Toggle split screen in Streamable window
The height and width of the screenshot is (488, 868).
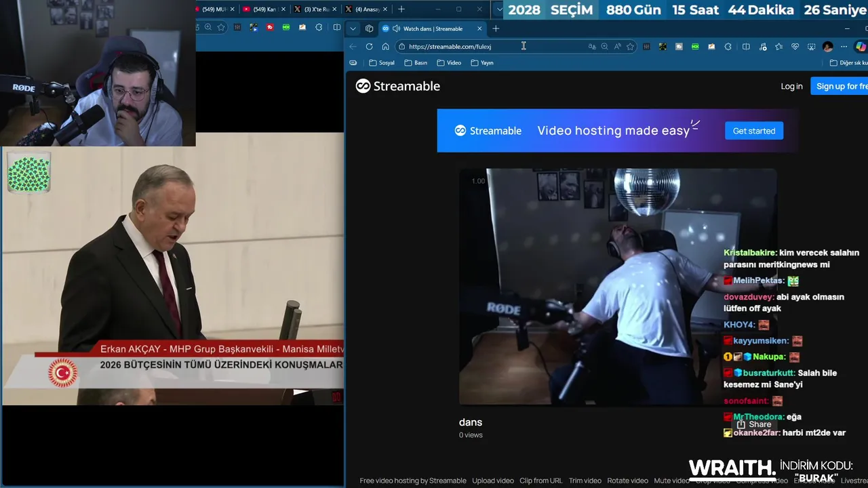click(746, 47)
